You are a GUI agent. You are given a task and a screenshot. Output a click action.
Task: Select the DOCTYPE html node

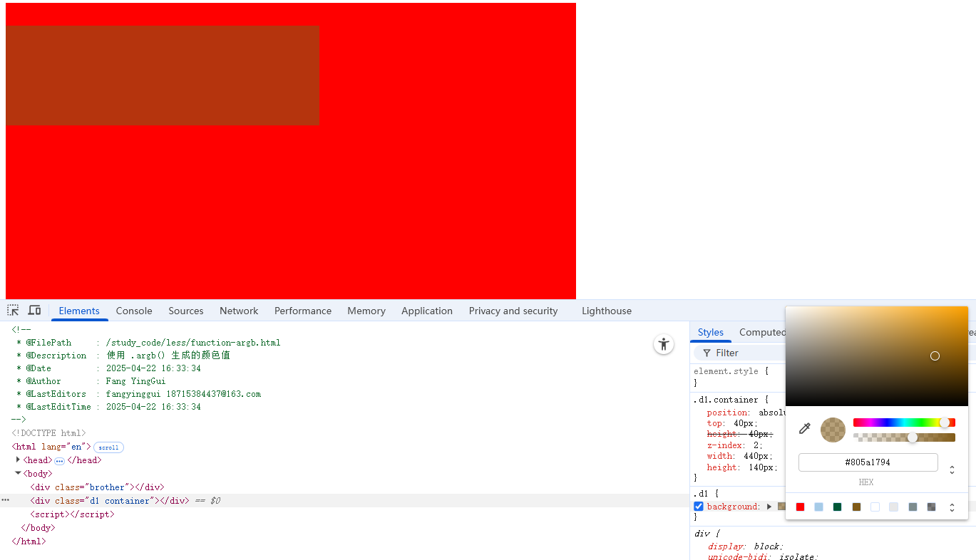pos(48,433)
